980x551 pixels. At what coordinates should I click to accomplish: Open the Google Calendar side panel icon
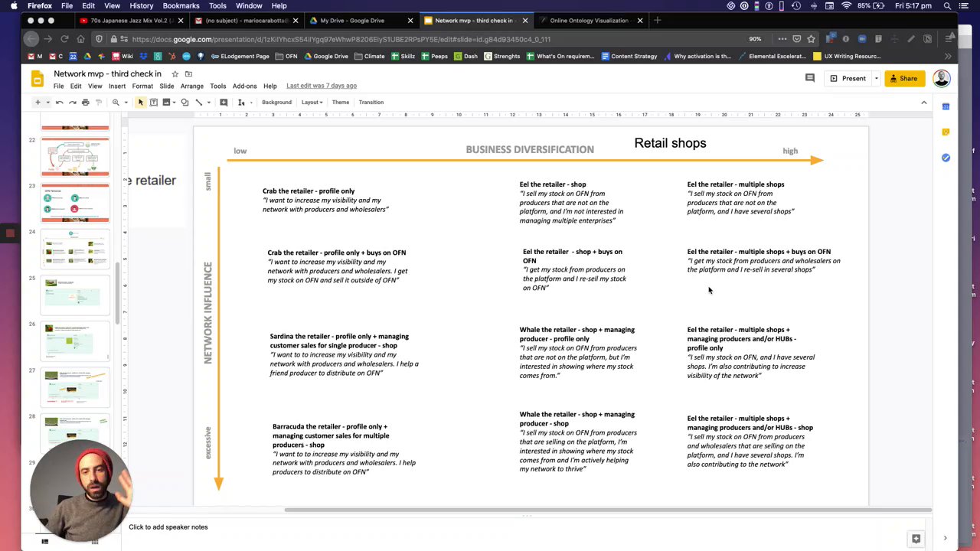pyautogui.click(x=946, y=106)
